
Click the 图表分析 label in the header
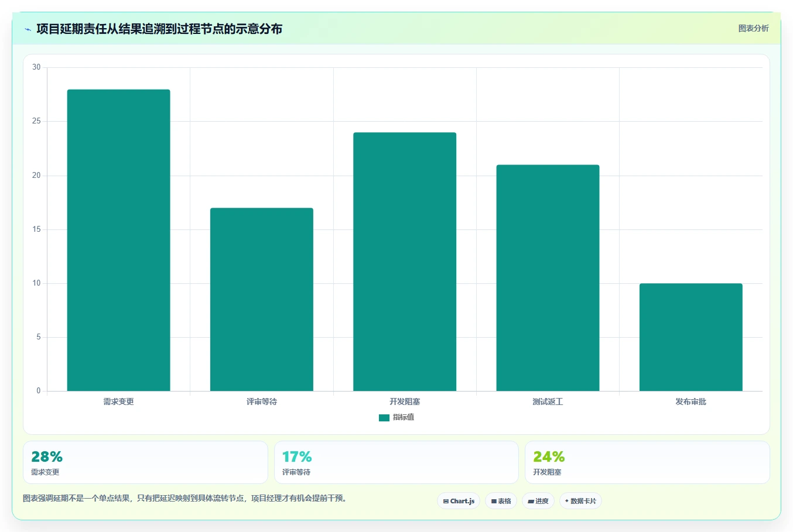click(x=753, y=28)
